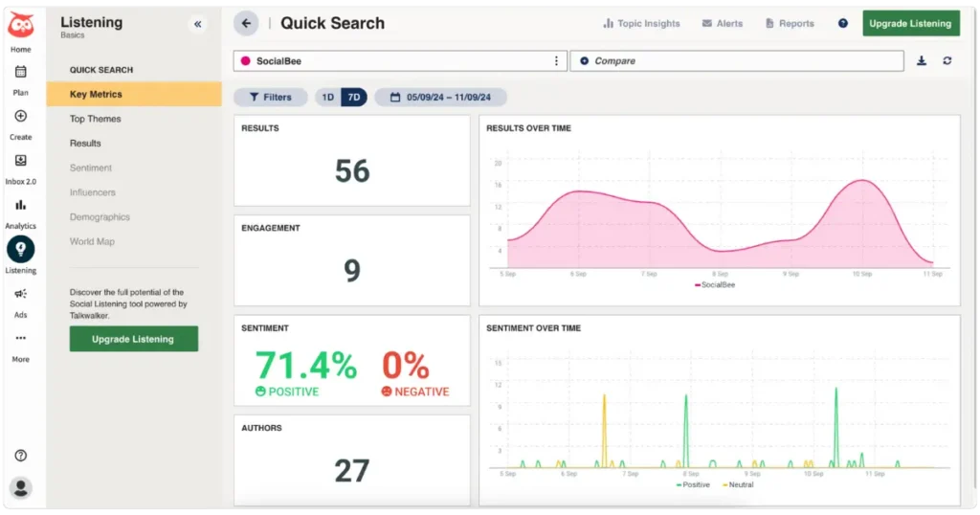980x515 pixels.
Task: Click the Home label in sidebar
Action: pyautogui.click(x=21, y=50)
